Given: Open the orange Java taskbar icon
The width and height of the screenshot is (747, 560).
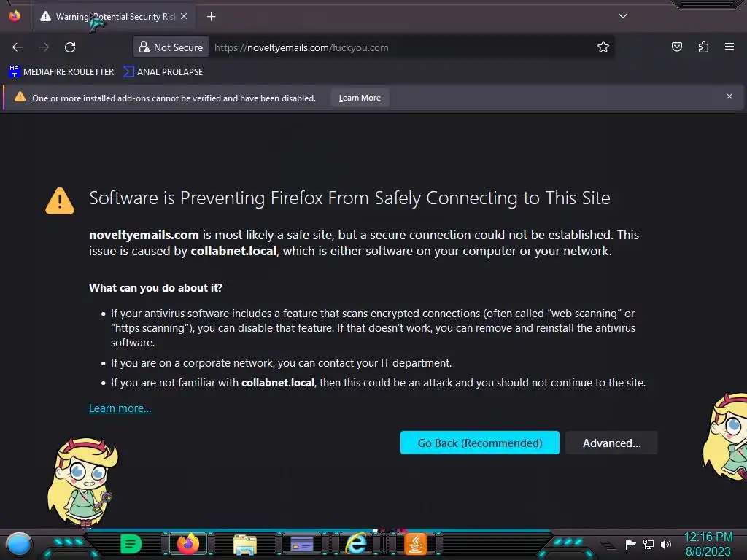Looking at the screenshot, I should point(415,544).
